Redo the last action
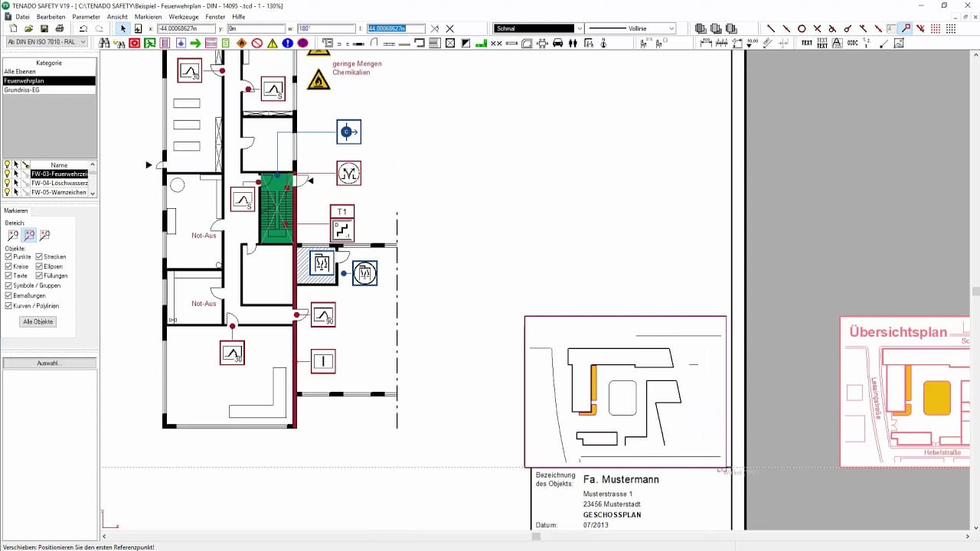Image resolution: width=980 pixels, height=551 pixels. (99, 28)
